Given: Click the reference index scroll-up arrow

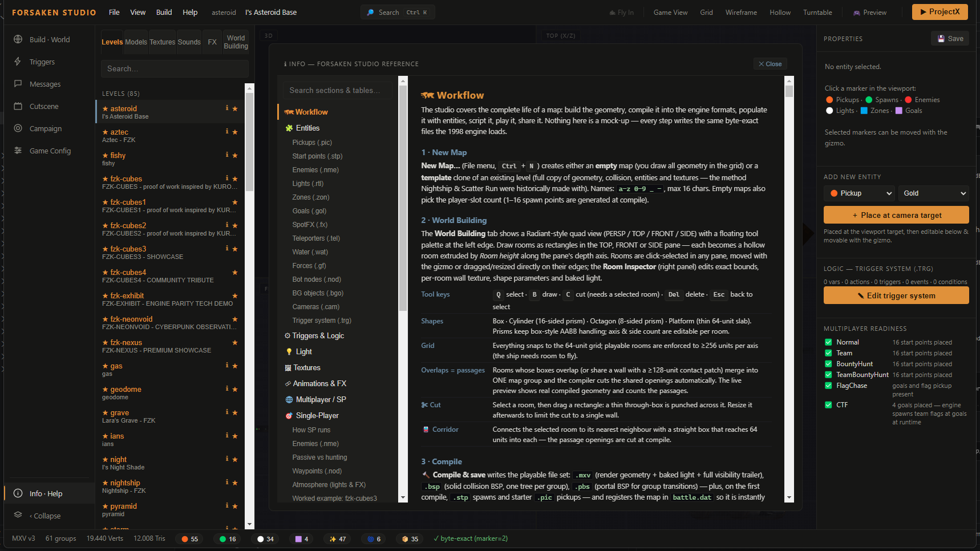Looking at the screenshot, I should [x=403, y=81].
